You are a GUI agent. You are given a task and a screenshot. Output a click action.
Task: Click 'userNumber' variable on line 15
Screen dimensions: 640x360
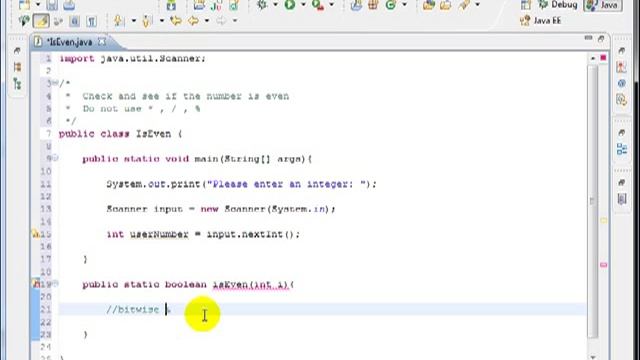click(x=159, y=234)
